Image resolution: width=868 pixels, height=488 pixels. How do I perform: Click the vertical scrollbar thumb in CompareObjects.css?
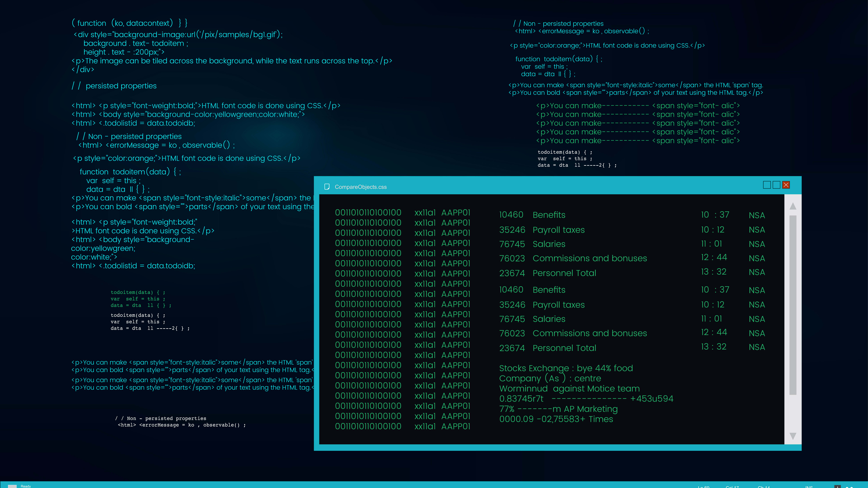point(793,305)
